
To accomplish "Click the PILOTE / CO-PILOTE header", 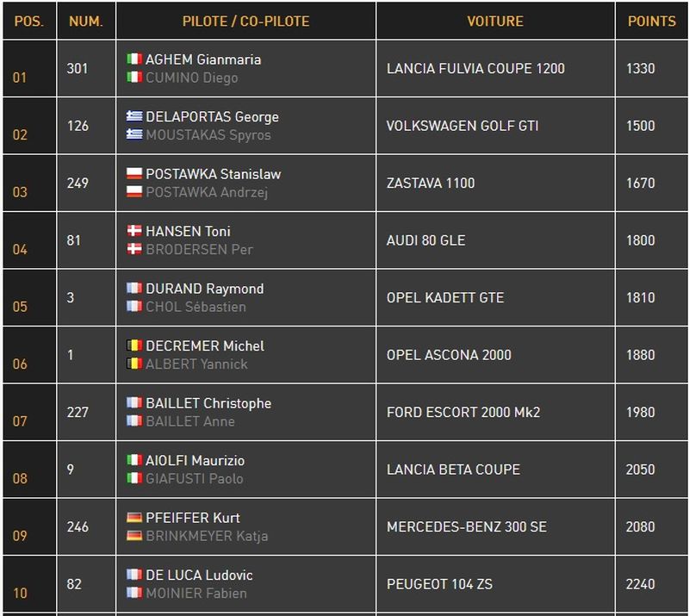I will 245,21.
